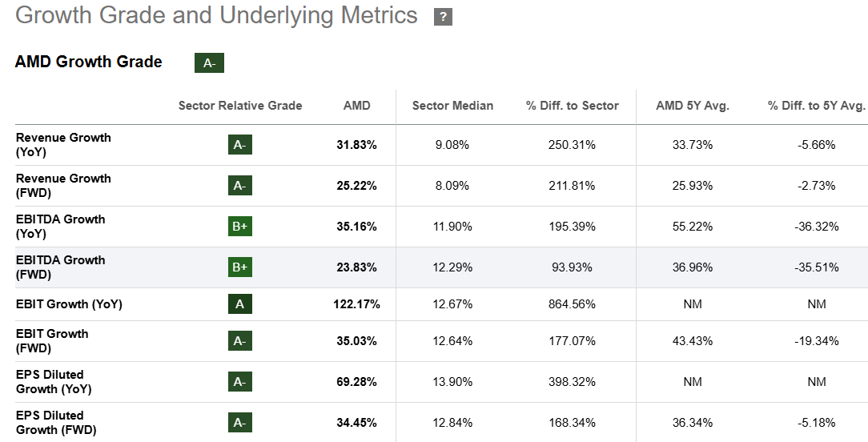868x442 pixels.
Task: Click EBIT Growth (YoY) A grade badge
Action: pos(239,304)
